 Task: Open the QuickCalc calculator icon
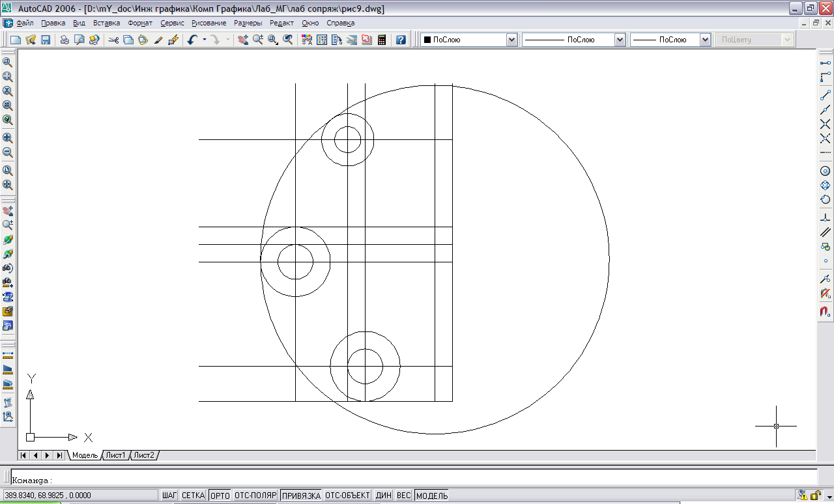[x=382, y=40]
